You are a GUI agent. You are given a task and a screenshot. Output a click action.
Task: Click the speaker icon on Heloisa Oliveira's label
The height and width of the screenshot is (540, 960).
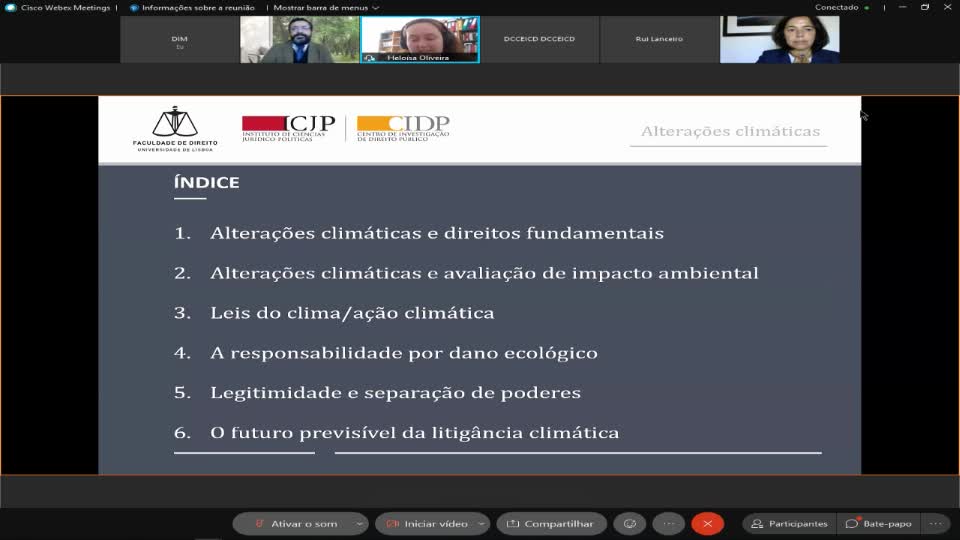[x=370, y=58]
